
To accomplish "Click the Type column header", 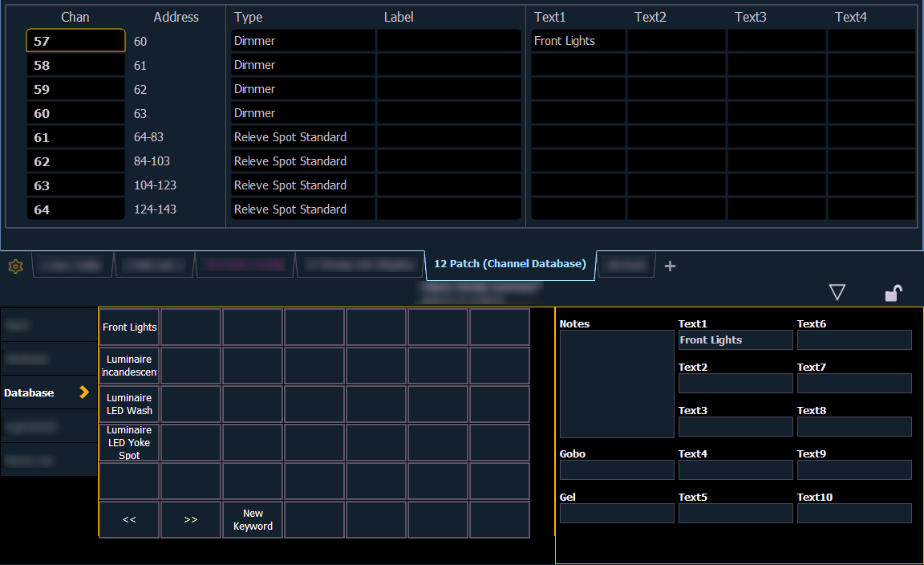I will click(x=248, y=17).
